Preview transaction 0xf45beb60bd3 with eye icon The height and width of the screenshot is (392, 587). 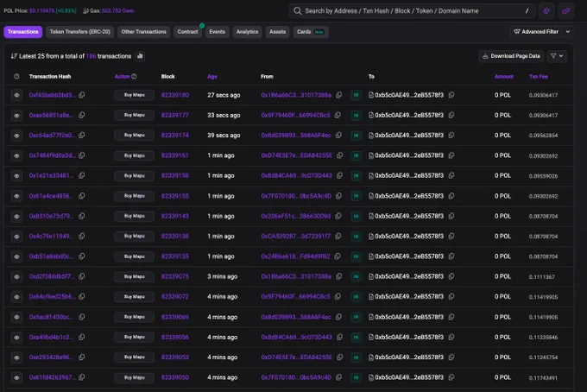click(x=16, y=95)
